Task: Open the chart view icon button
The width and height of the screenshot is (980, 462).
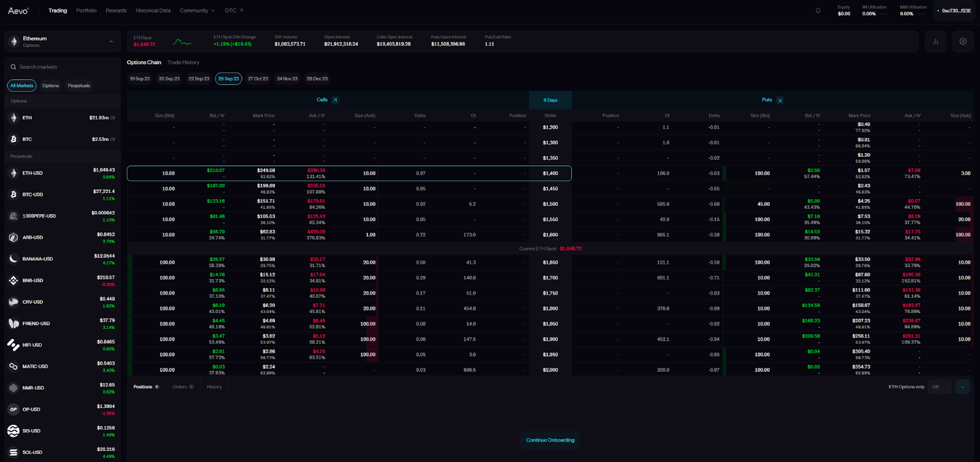Action: [935, 42]
